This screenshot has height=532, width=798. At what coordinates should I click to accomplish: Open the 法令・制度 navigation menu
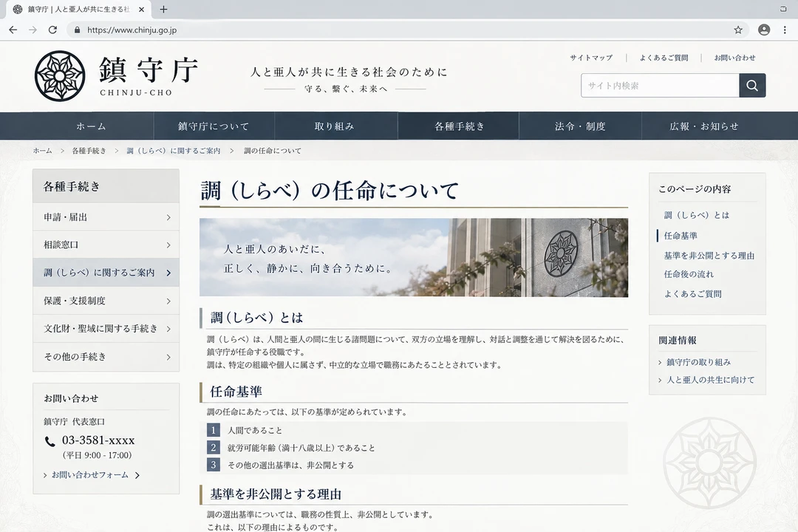click(580, 126)
